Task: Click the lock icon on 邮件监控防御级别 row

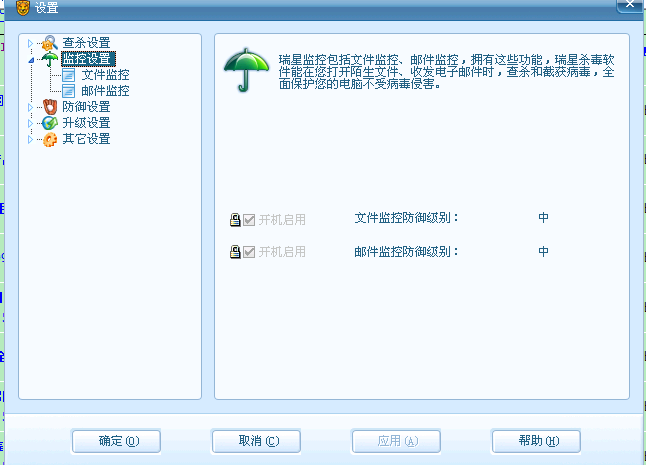Action: point(235,252)
